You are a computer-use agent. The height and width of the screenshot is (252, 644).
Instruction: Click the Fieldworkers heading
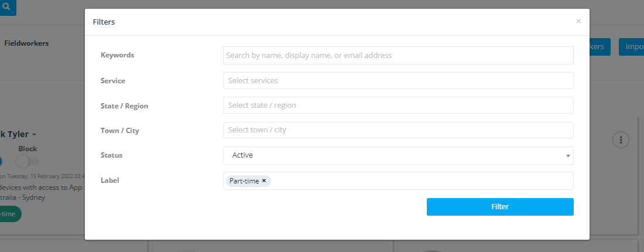click(x=26, y=43)
